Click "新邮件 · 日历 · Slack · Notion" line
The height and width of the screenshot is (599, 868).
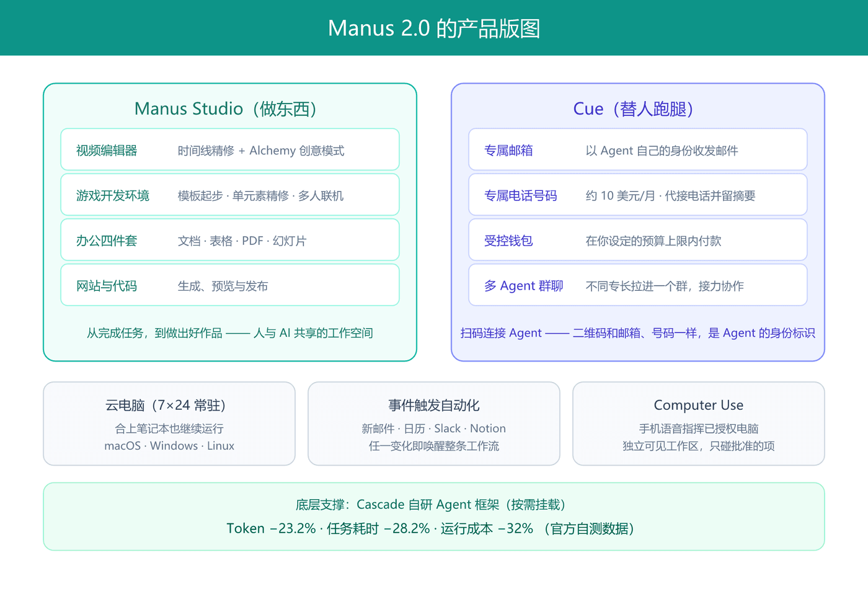click(434, 428)
